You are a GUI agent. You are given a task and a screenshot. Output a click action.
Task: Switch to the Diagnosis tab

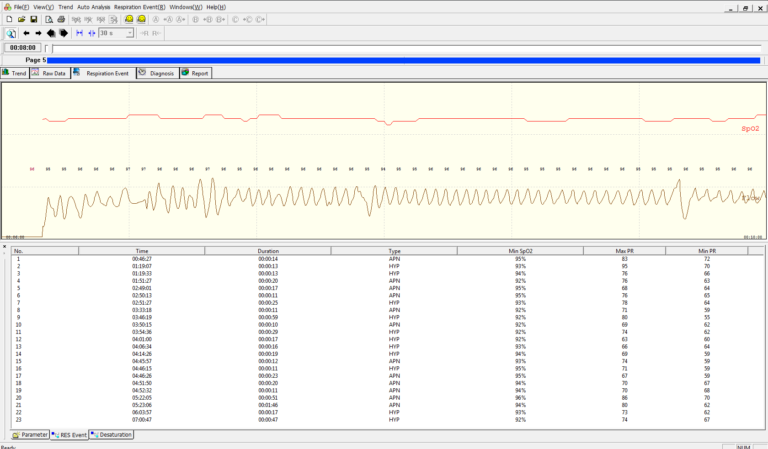157,73
